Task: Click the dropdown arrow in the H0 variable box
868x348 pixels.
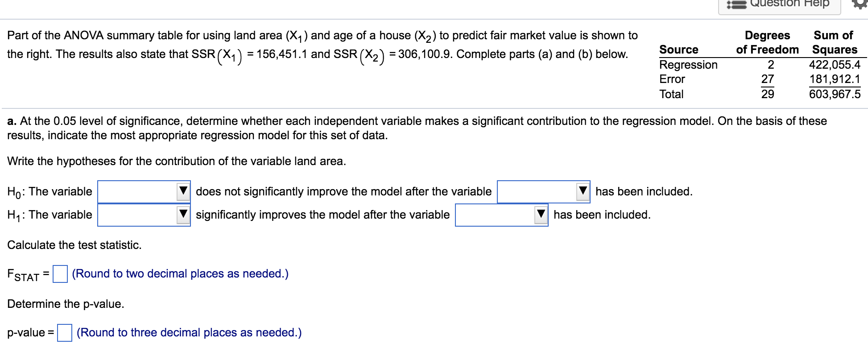Action: pyautogui.click(x=183, y=191)
